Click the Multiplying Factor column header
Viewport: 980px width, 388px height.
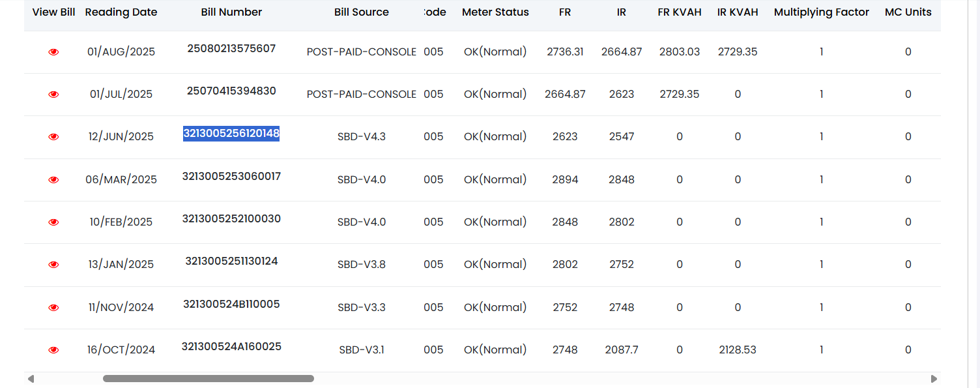[822, 12]
